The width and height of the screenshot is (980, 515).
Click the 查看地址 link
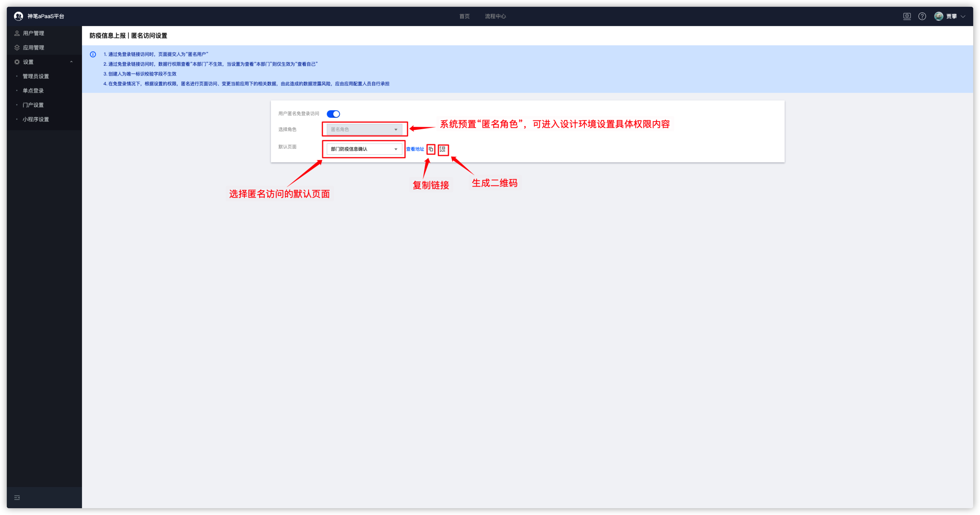point(415,149)
